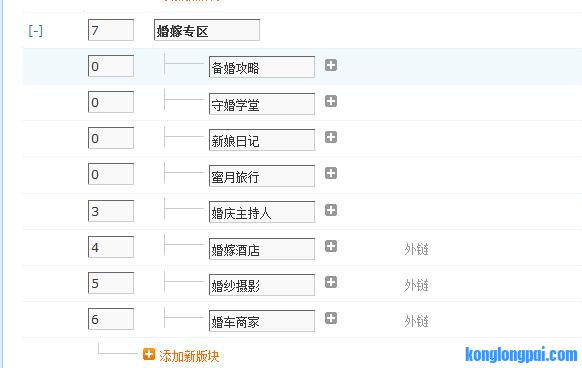Click the plus icon next to 守婚学堂
This screenshot has height=368, width=582.
point(331,101)
